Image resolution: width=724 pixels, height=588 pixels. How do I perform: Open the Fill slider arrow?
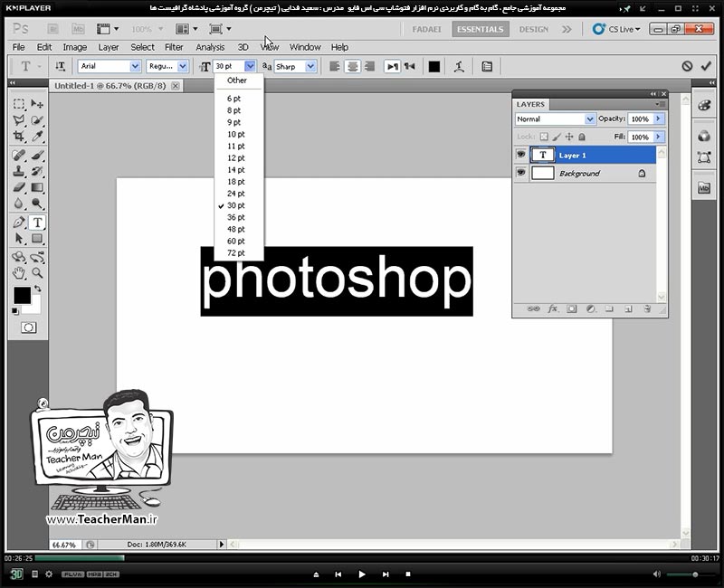659,137
